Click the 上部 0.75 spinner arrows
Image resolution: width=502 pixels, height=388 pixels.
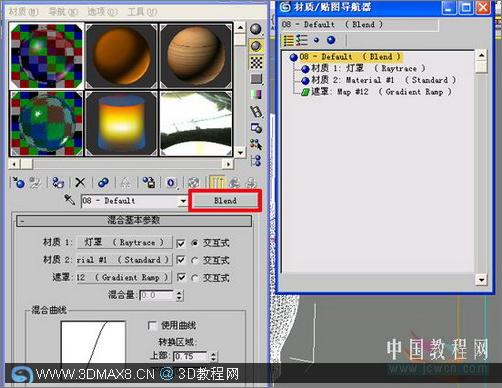(x=213, y=357)
